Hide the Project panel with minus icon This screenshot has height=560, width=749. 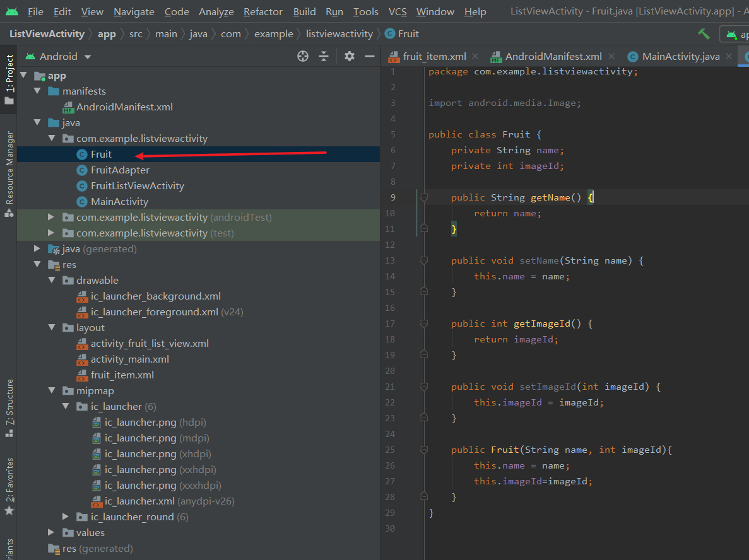coord(370,56)
